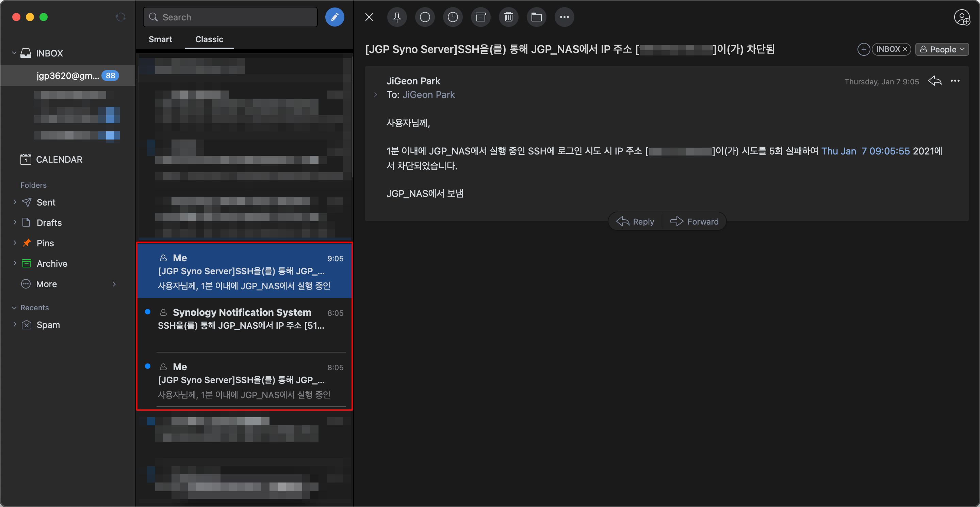Expand the Sent folder chevron
The height and width of the screenshot is (507, 980).
pos(15,202)
